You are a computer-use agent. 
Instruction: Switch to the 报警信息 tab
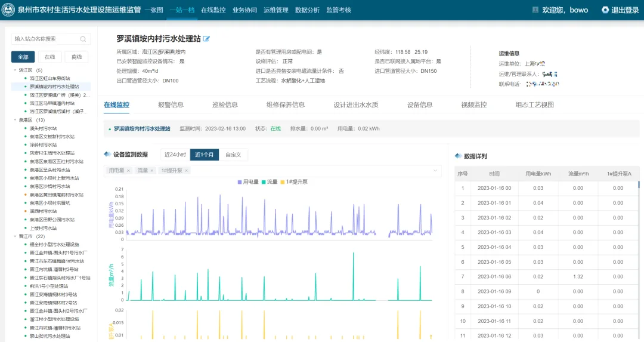pos(171,105)
